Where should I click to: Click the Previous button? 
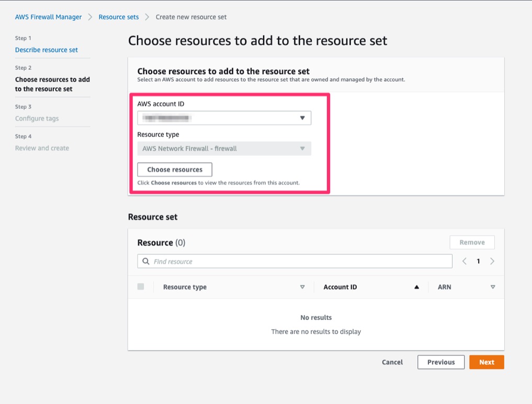click(x=441, y=362)
